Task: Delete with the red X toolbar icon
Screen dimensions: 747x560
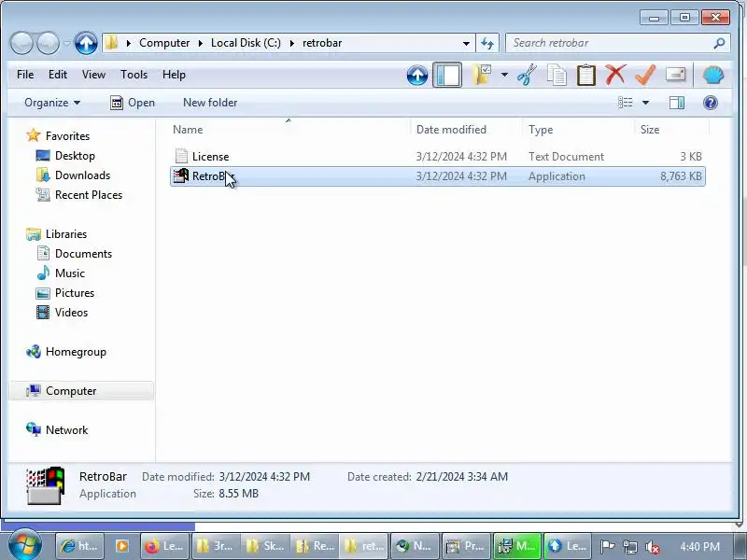Action: 615,76
